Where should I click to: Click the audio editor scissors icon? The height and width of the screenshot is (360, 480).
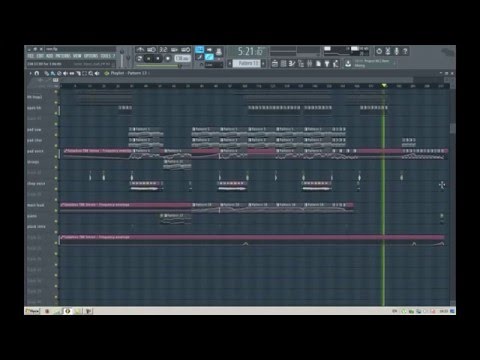tap(388, 51)
